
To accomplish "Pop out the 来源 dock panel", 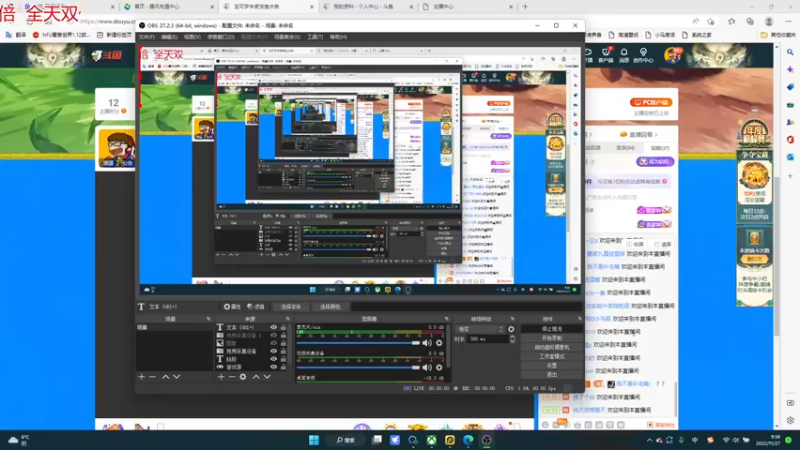I will 288,319.
